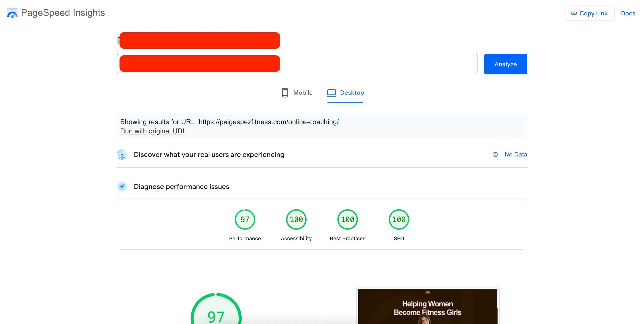This screenshot has height=324, width=644.
Task: Select the Desktop tab
Action: point(352,93)
